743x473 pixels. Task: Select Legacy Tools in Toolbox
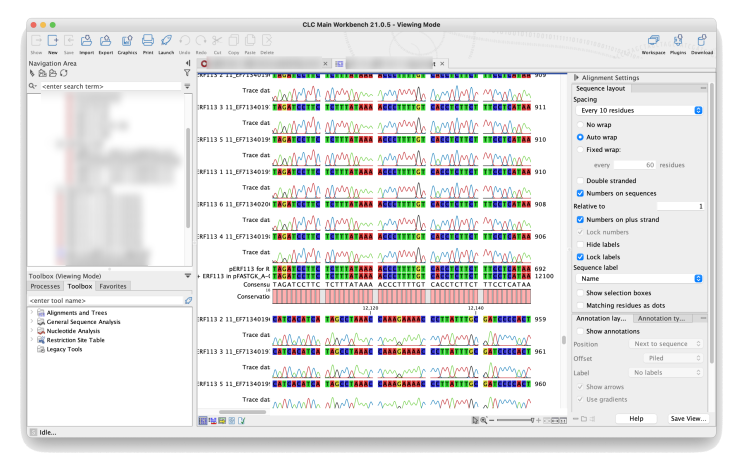click(64, 349)
